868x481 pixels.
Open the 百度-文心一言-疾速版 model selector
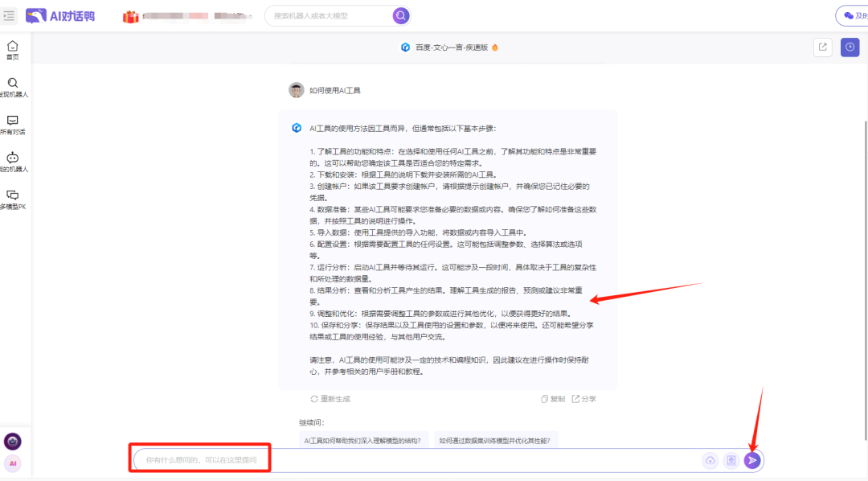[446, 47]
